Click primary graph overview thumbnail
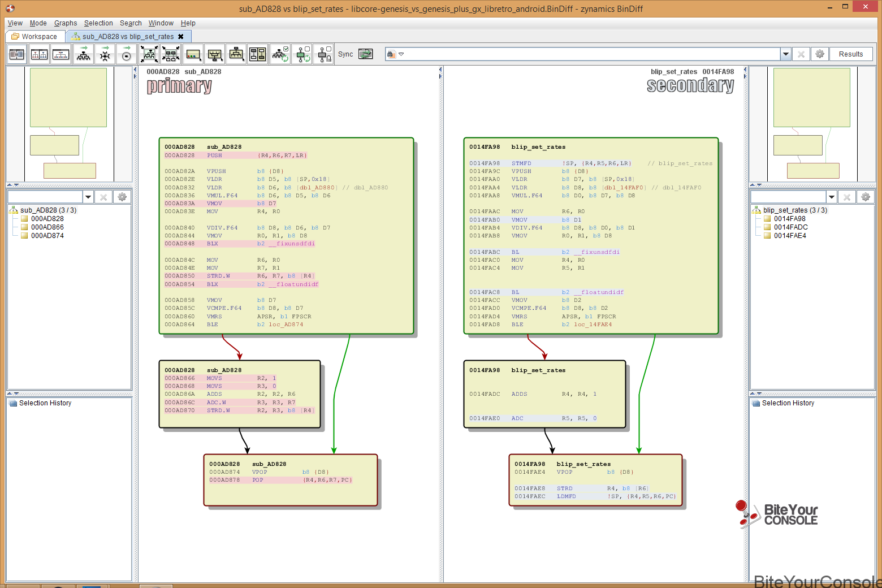 click(68, 124)
